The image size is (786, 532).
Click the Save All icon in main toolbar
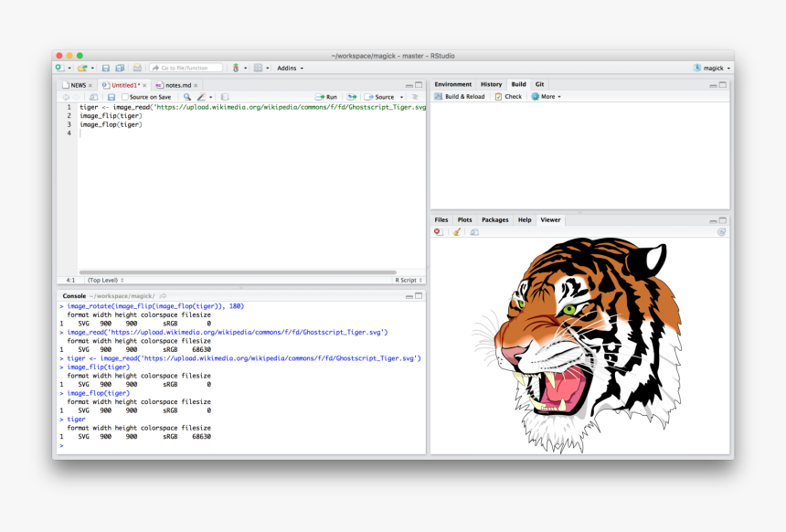pyautogui.click(x=118, y=68)
